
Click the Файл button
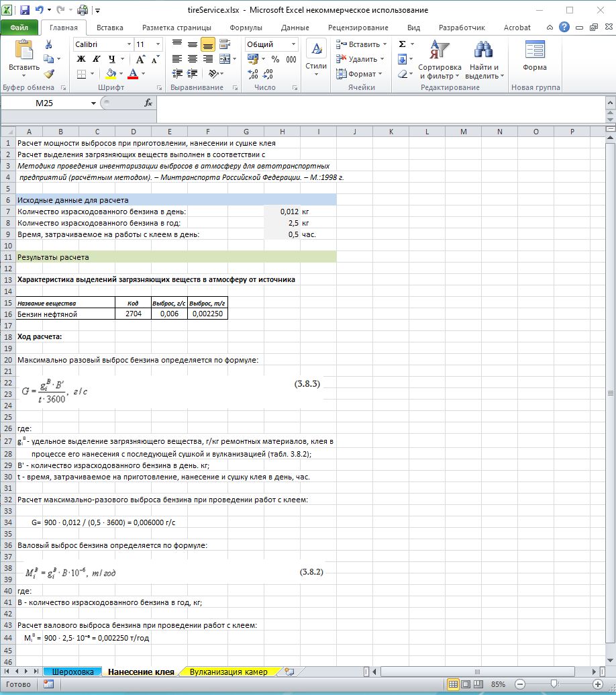tap(19, 28)
